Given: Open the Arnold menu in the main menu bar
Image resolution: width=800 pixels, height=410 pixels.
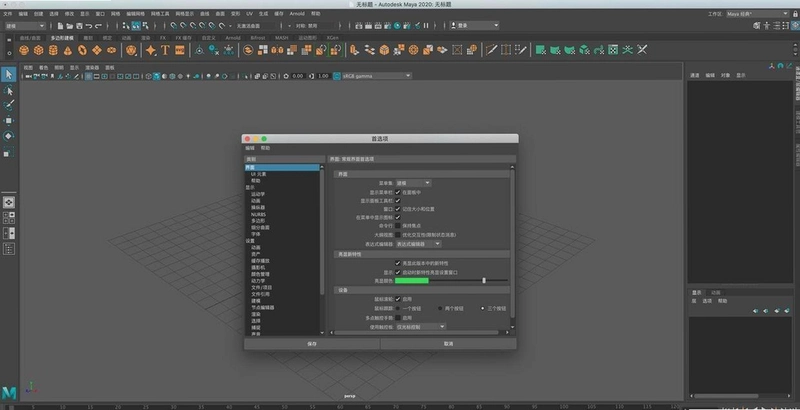Looking at the screenshot, I should (297, 14).
